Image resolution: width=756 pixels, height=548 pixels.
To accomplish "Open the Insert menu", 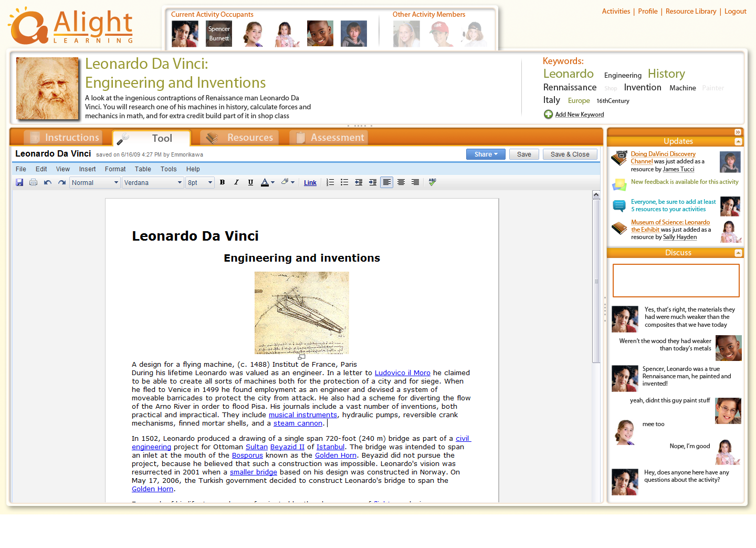I will point(88,169).
